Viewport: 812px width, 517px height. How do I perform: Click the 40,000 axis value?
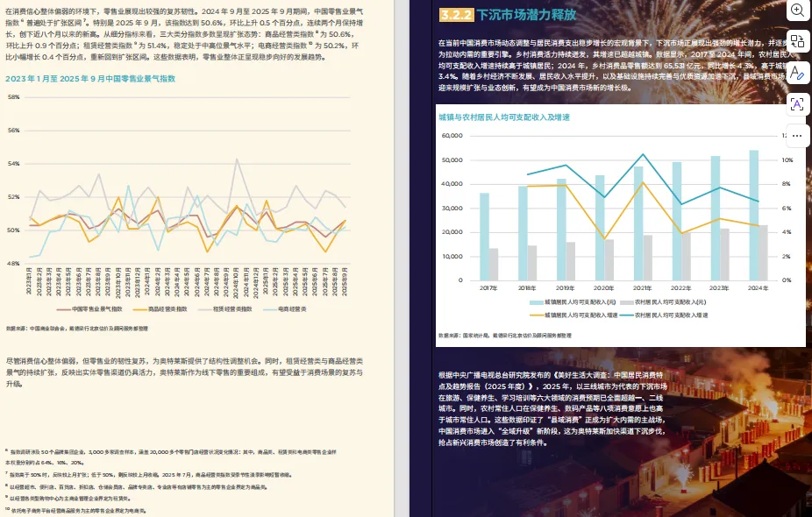pyautogui.click(x=452, y=184)
